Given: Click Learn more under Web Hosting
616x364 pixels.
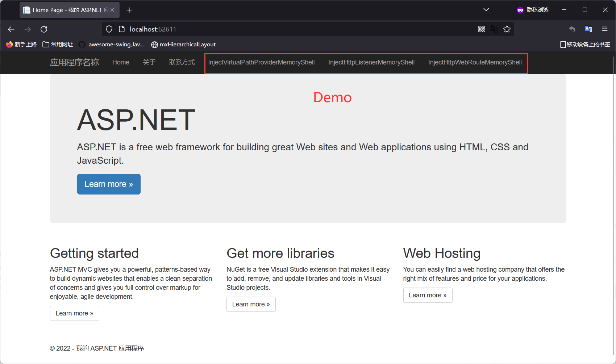Looking at the screenshot, I should pyautogui.click(x=428, y=295).
